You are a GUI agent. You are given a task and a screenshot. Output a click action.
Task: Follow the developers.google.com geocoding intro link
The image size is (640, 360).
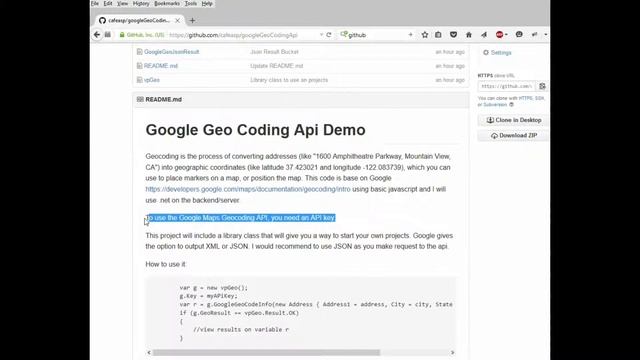pos(248,189)
